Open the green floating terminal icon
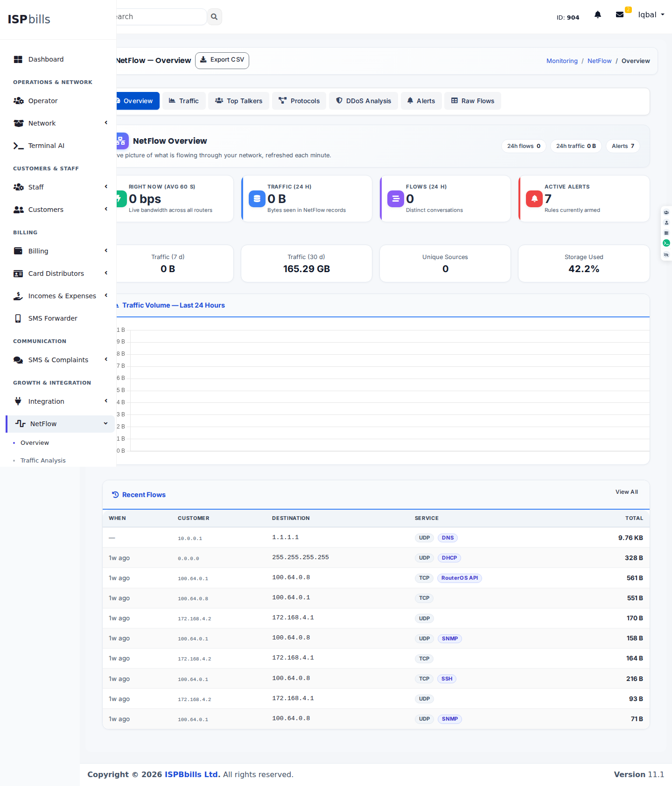672x786 pixels. pyautogui.click(x=666, y=243)
